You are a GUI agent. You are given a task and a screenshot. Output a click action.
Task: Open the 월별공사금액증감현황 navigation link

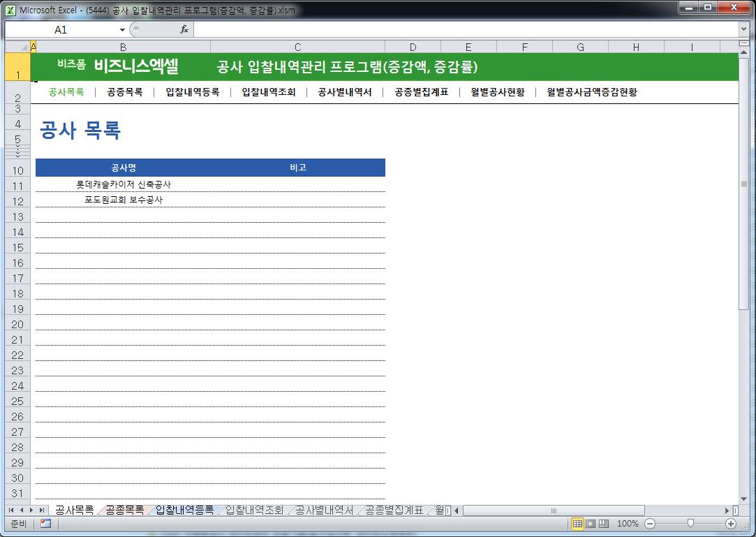point(592,91)
